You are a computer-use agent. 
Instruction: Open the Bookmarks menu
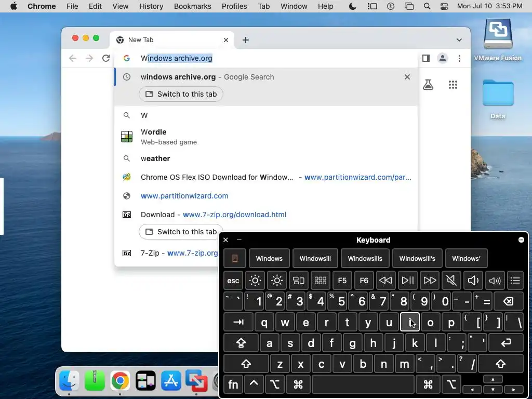pos(192,6)
